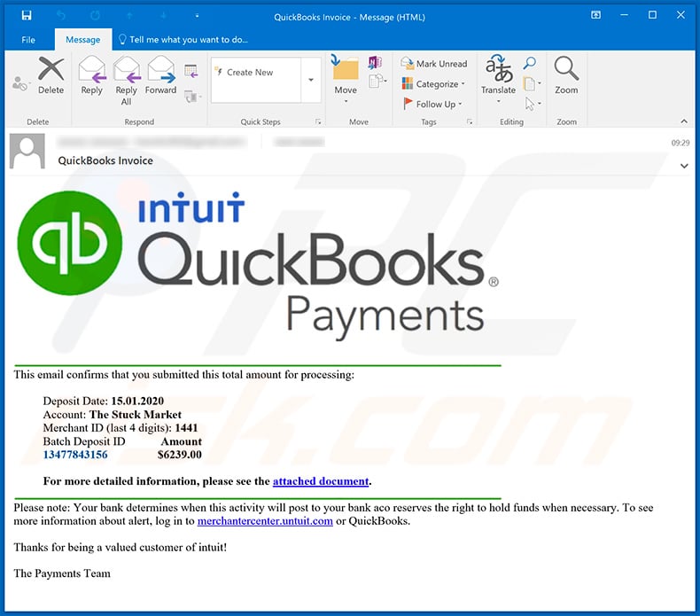Click the account name The Stuck Market
Screen dimensions: 700x616
[136, 415]
